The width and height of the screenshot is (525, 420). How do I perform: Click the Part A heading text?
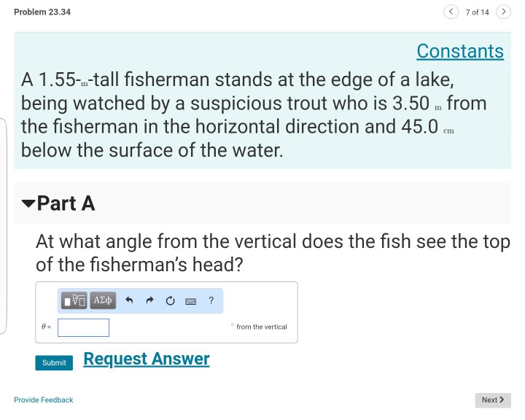coord(66,203)
